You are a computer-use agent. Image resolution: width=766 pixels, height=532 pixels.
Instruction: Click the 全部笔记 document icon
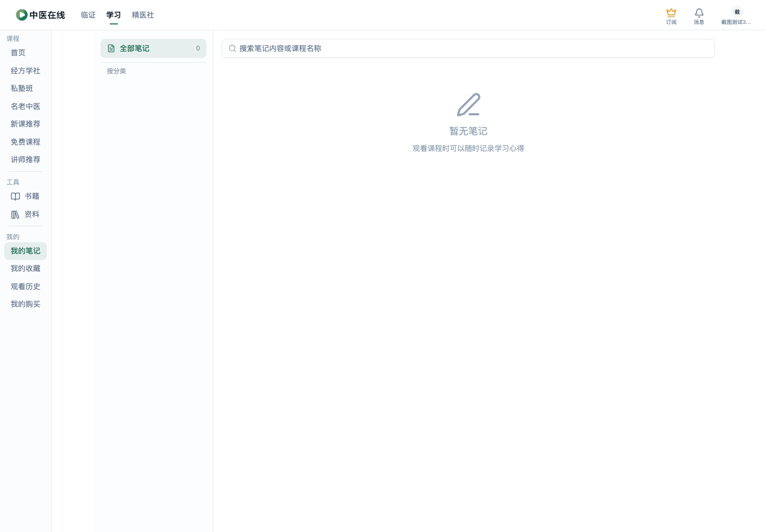tap(111, 48)
